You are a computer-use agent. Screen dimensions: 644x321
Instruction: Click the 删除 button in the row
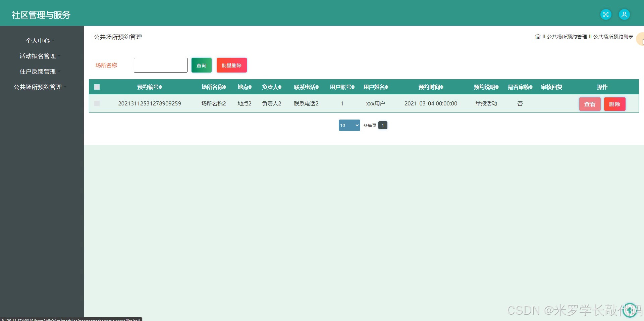coord(614,104)
